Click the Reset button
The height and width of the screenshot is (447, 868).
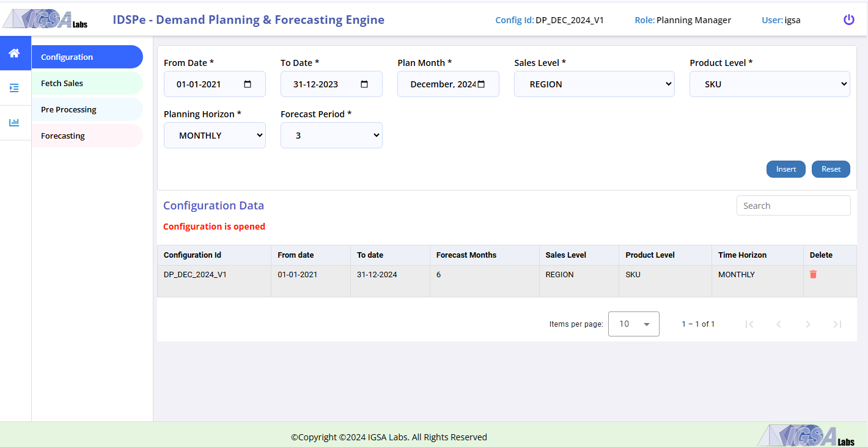coord(831,169)
